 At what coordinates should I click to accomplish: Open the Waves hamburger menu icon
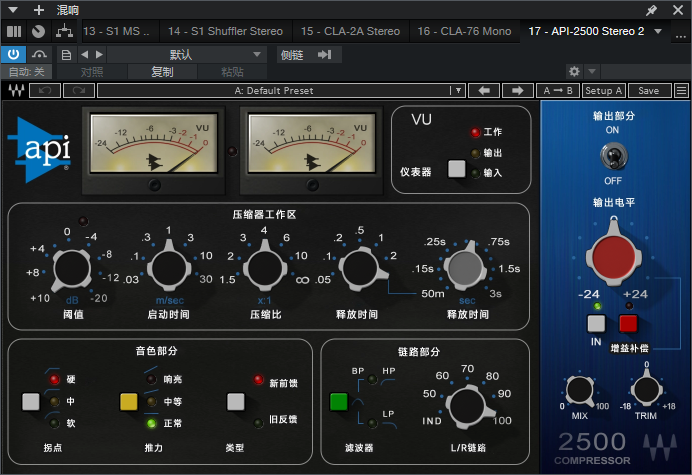pyautogui.click(x=681, y=90)
